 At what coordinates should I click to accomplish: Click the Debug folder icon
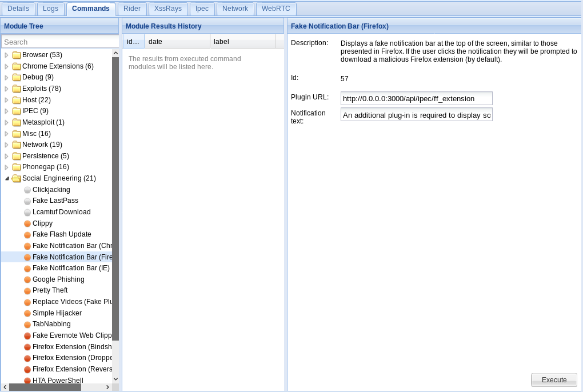click(x=17, y=77)
